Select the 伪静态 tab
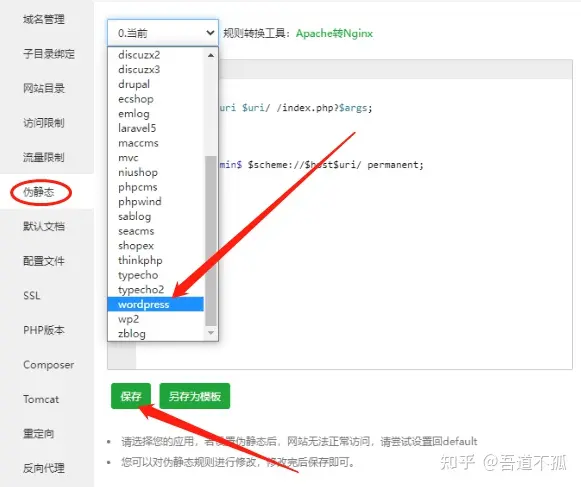 click(x=39, y=192)
